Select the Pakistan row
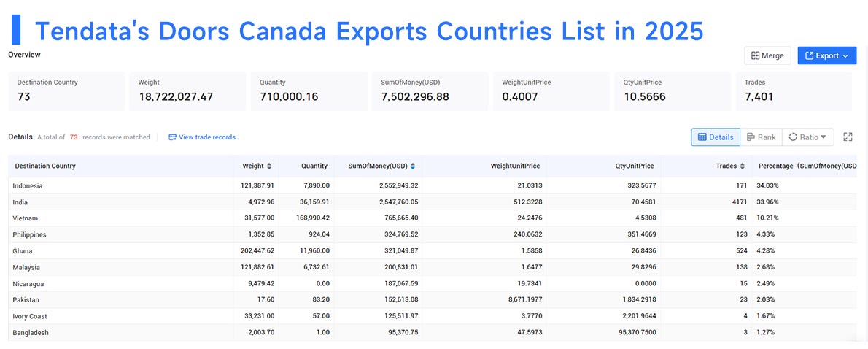 tap(433, 300)
